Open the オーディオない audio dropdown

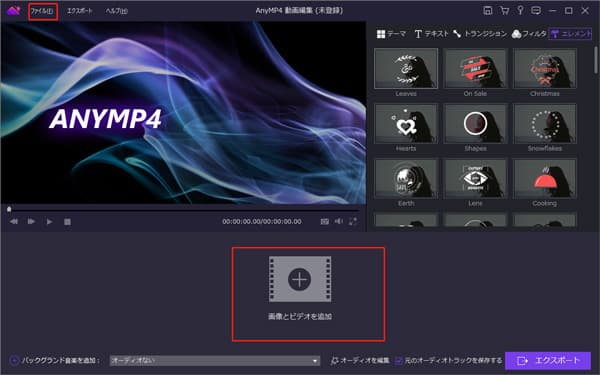pos(215,360)
